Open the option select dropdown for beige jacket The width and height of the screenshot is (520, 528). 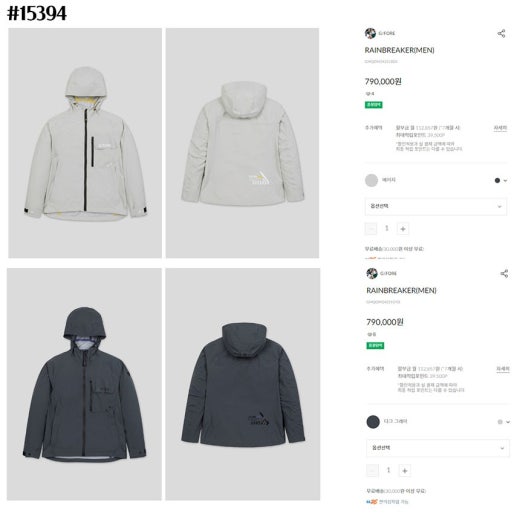pos(436,206)
